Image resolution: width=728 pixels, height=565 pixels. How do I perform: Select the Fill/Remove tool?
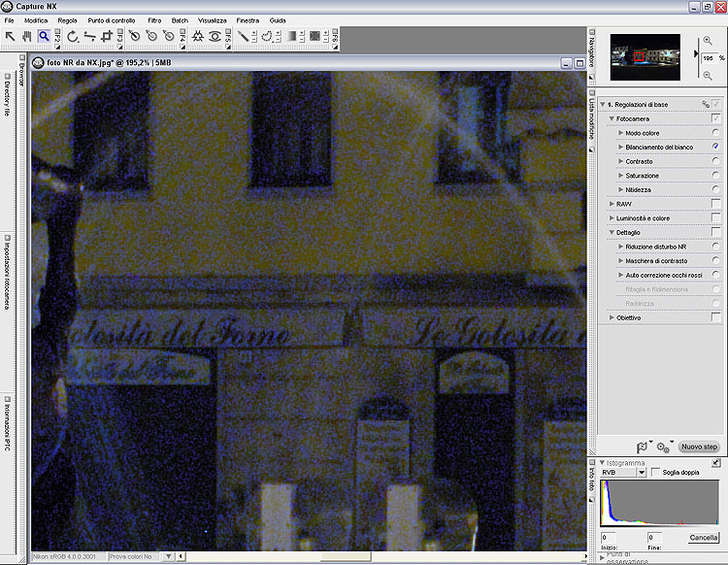pos(314,36)
